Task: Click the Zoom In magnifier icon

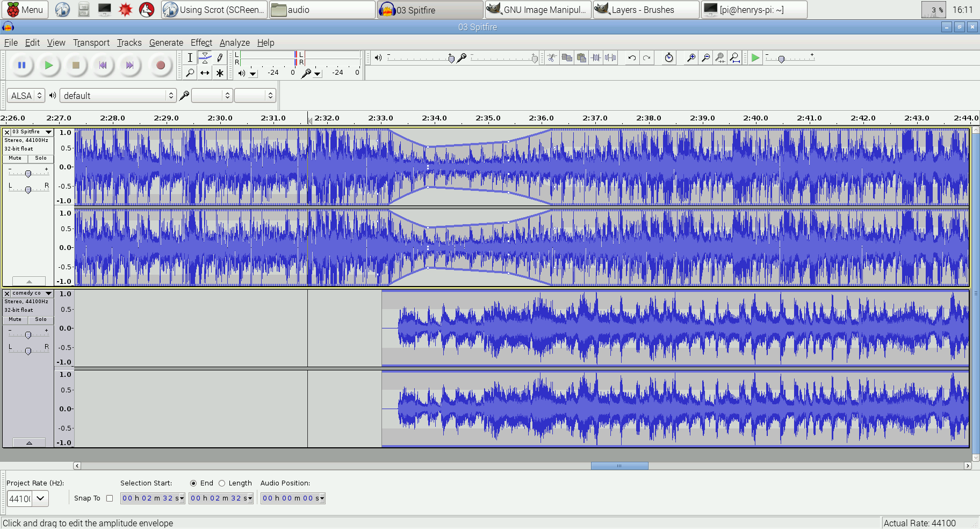Action: tap(691, 58)
